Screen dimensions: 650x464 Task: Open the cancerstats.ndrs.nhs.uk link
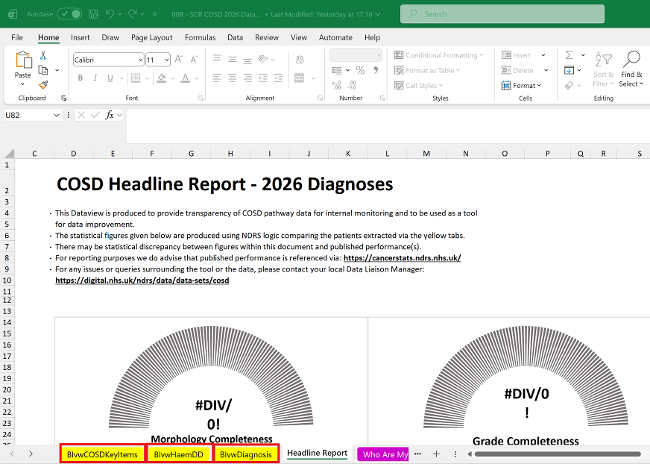click(402, 258)
